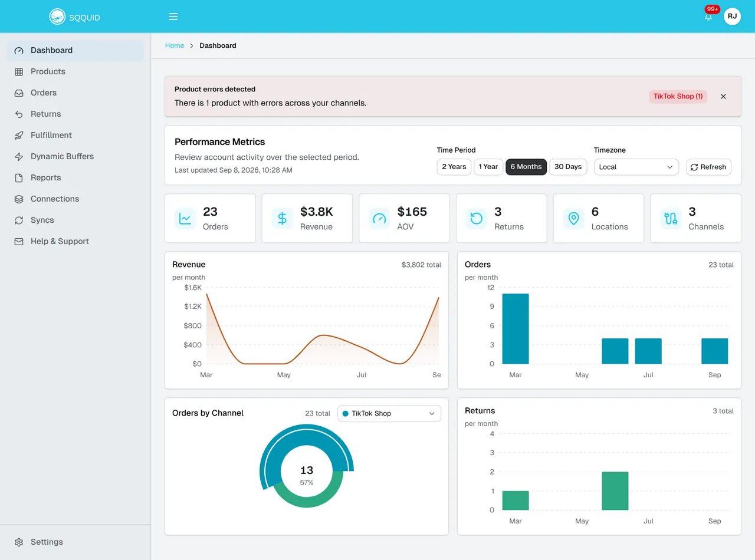Image resolution: width=755 pixels, height=560 pixels.
Task: Click the Help & Support envelope icon
Action: [x=19, y=241]
